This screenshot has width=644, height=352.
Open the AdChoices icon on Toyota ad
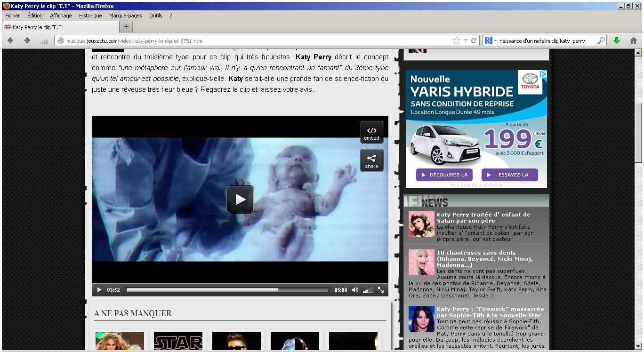543,74
